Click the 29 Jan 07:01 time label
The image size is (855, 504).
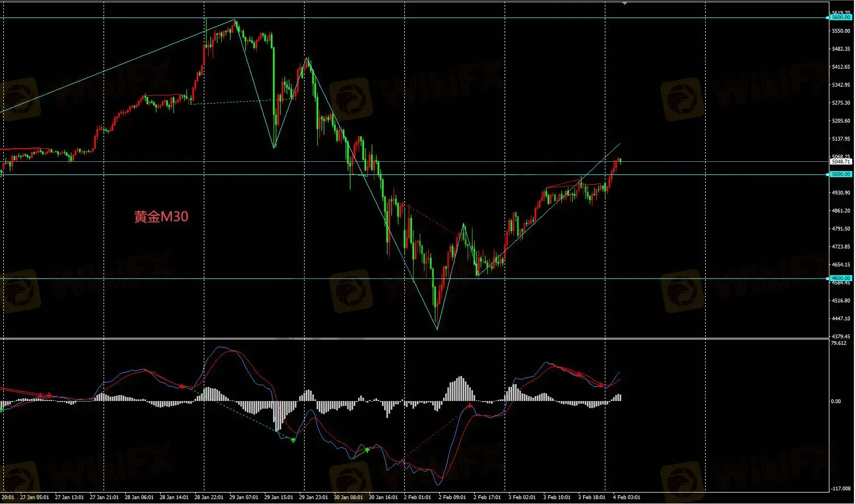244,497
